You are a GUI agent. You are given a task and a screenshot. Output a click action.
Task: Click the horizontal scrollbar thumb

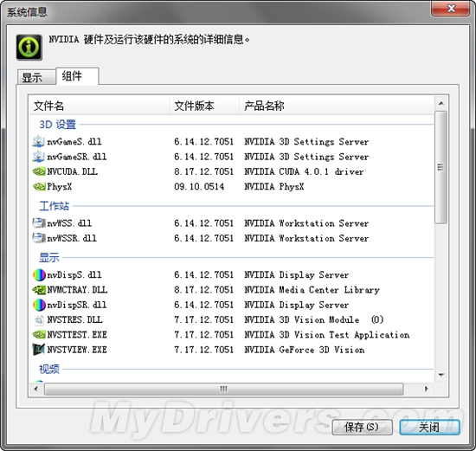[224, 389]
